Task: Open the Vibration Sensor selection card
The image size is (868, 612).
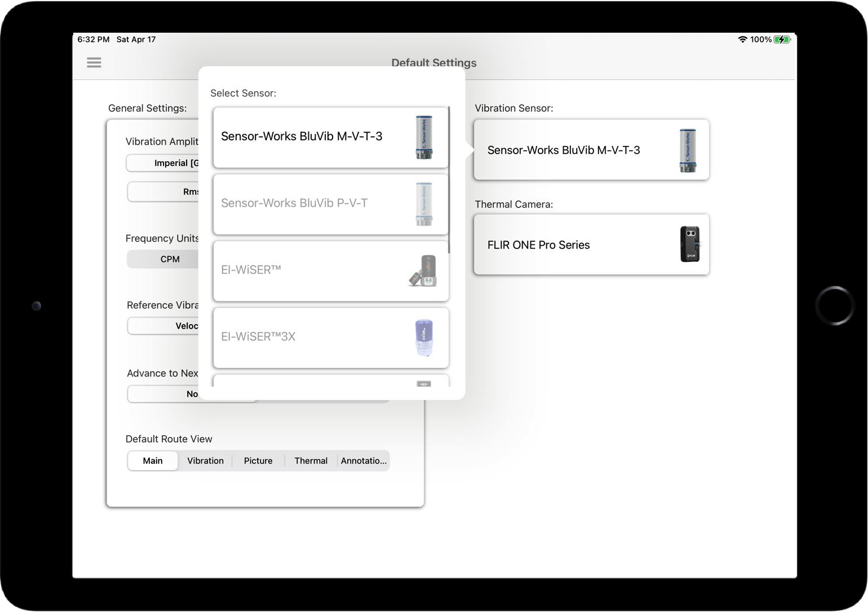Action: click(x=591, y=150)
